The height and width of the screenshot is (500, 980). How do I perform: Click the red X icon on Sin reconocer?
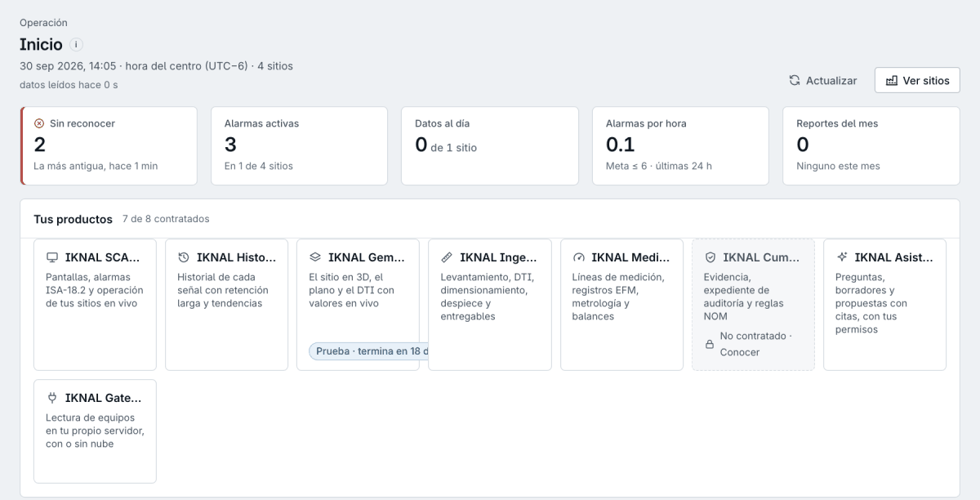point(39,123)
